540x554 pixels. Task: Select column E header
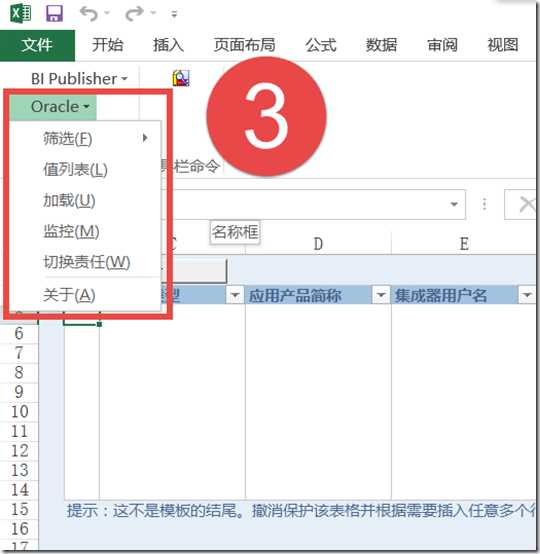point(464,244)
